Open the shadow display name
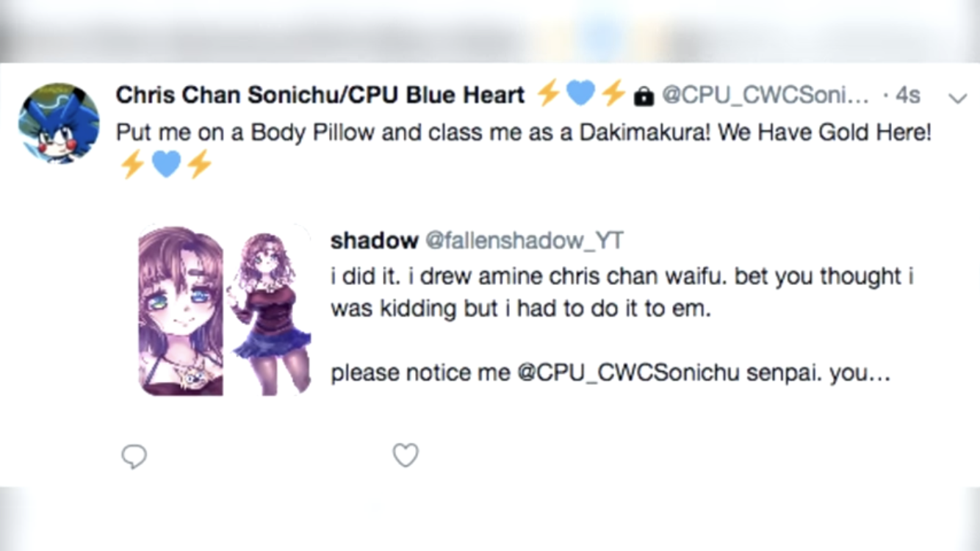 pos(375,240)
